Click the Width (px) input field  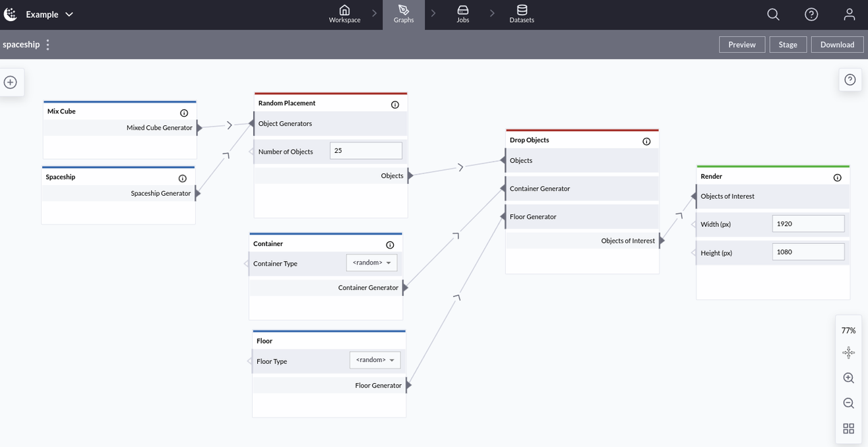click(807, 224)
